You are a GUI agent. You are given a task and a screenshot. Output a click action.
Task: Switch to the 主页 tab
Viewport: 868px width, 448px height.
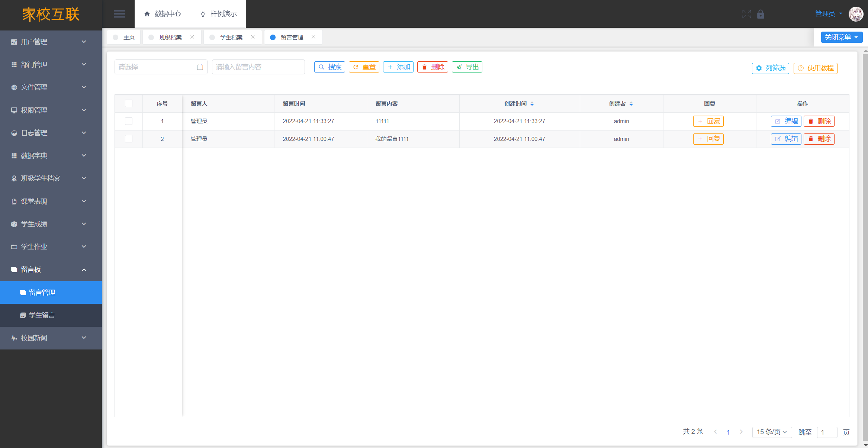pos(124,37)
